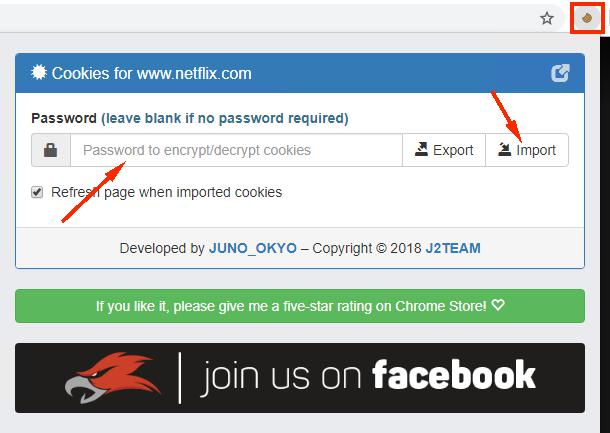
Task: Click the Export button
Action: pos(444,150)
